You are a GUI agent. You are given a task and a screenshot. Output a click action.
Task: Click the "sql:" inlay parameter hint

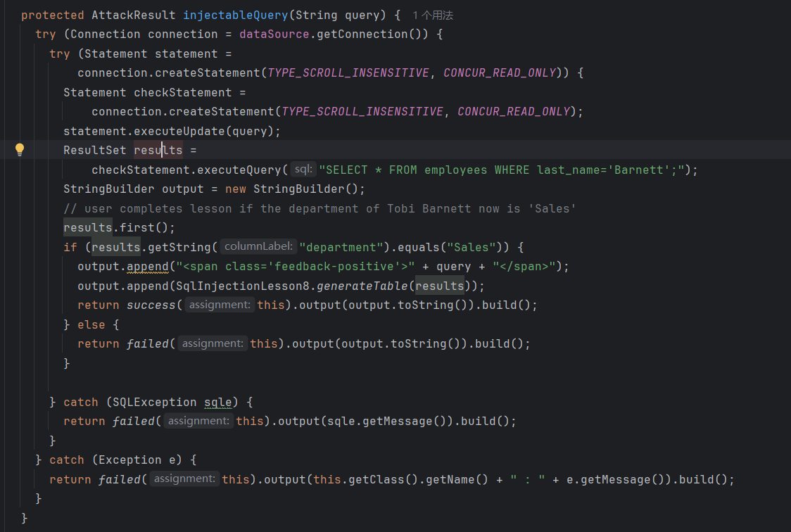(x=303, y=170)
